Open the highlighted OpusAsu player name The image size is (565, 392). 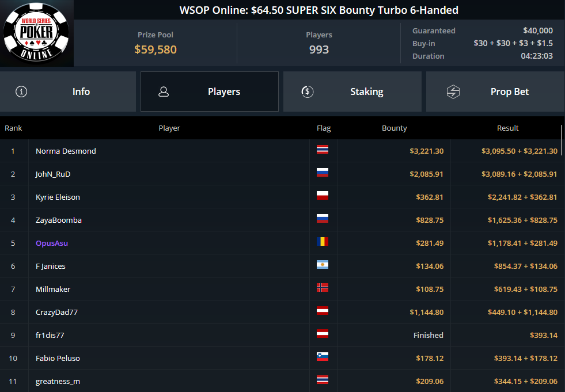click(52, 243)
